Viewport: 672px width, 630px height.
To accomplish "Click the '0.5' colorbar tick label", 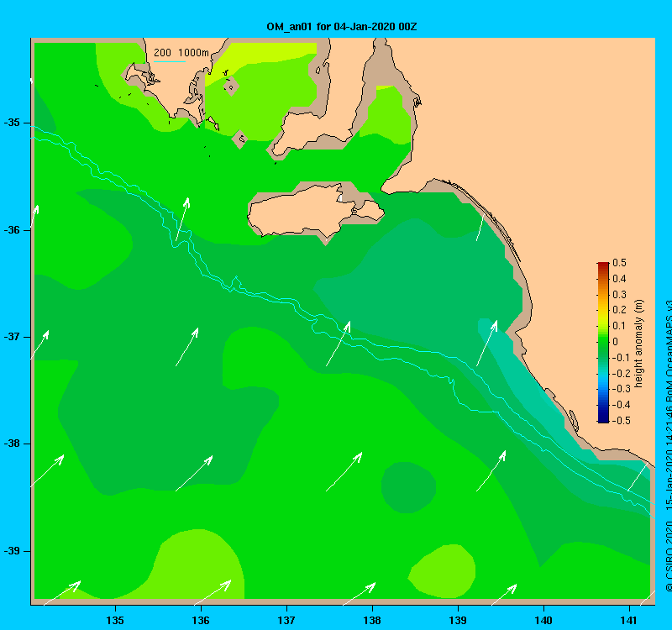I will coord(619,263).
